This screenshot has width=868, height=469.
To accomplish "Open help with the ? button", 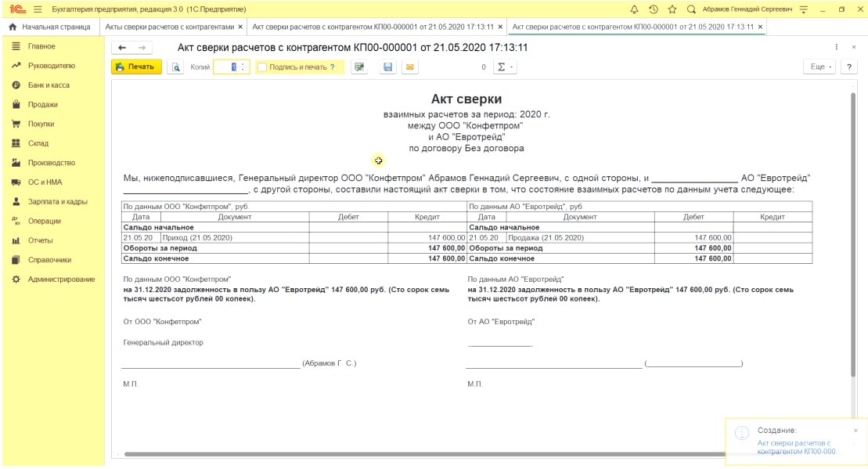I will pos(849,67).
